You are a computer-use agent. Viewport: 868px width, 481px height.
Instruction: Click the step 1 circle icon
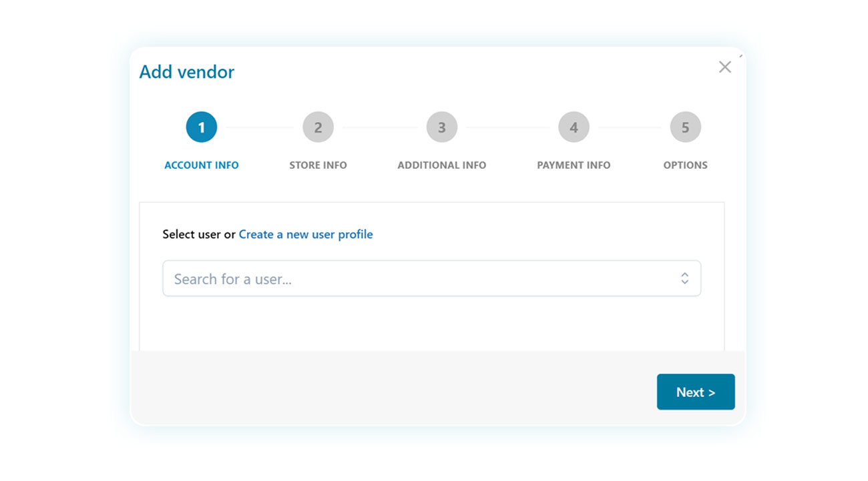(202, 127)
